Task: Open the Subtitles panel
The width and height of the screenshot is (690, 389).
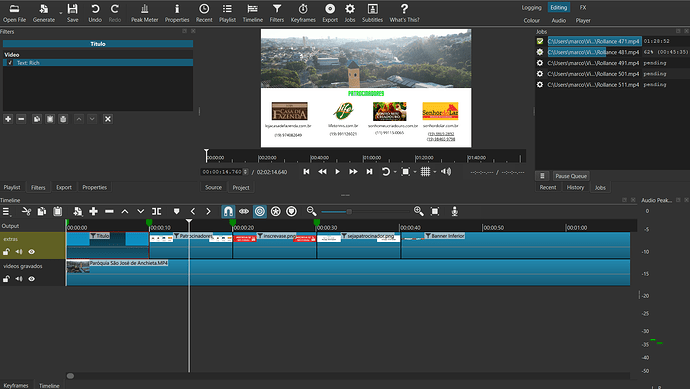Action: [x=372, y=13]
